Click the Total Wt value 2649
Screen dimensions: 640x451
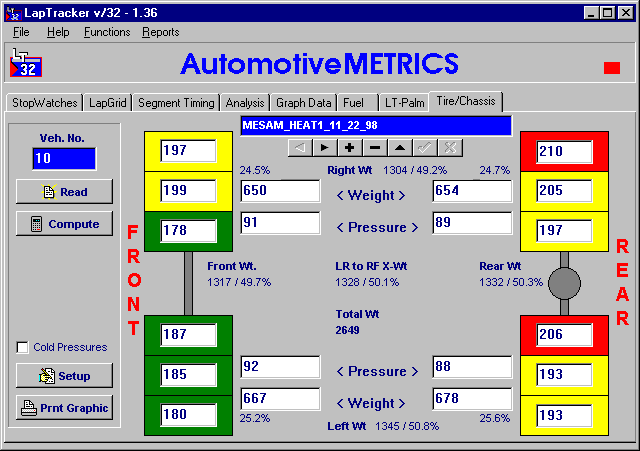tap(347, 330)
